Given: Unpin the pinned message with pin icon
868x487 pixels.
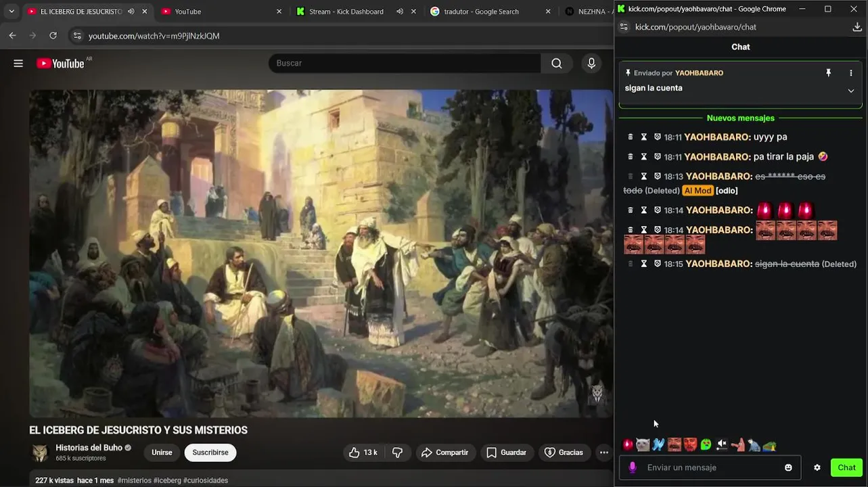Looking at the screenshot, I should pos(828,73).
